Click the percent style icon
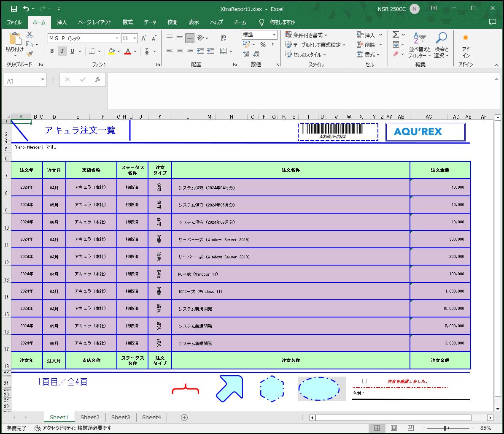This screenshot has height=434, width=504. click(x=263, y=45)
